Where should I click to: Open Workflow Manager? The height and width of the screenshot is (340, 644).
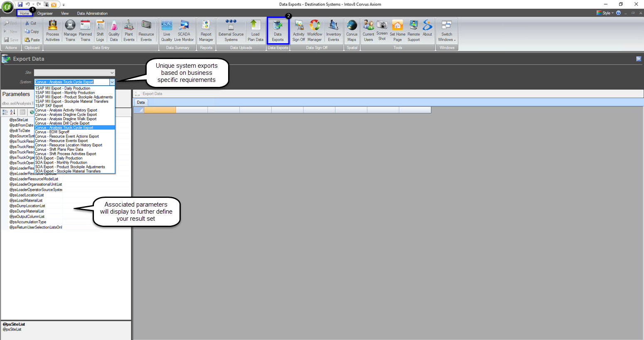[315, 31]
